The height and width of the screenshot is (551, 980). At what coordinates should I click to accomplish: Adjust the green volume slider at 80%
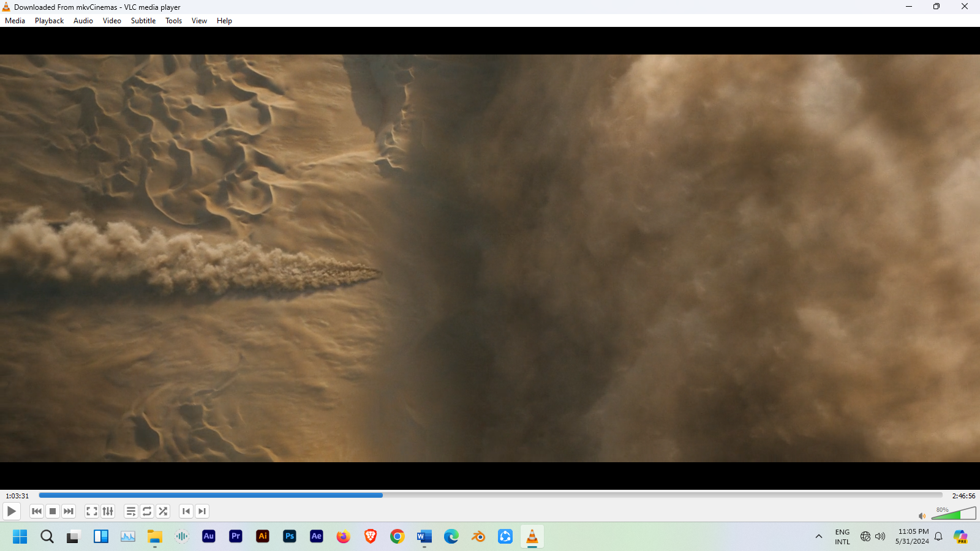click(954, 513)
